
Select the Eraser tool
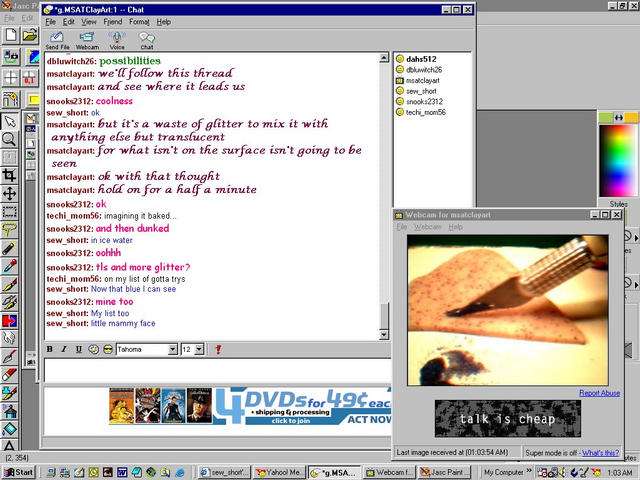[9, 374]
